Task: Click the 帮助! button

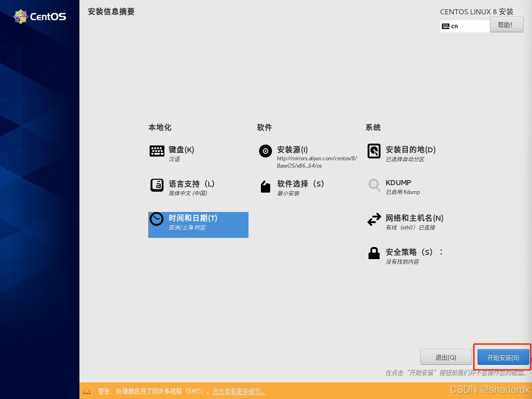Action: 507,25
